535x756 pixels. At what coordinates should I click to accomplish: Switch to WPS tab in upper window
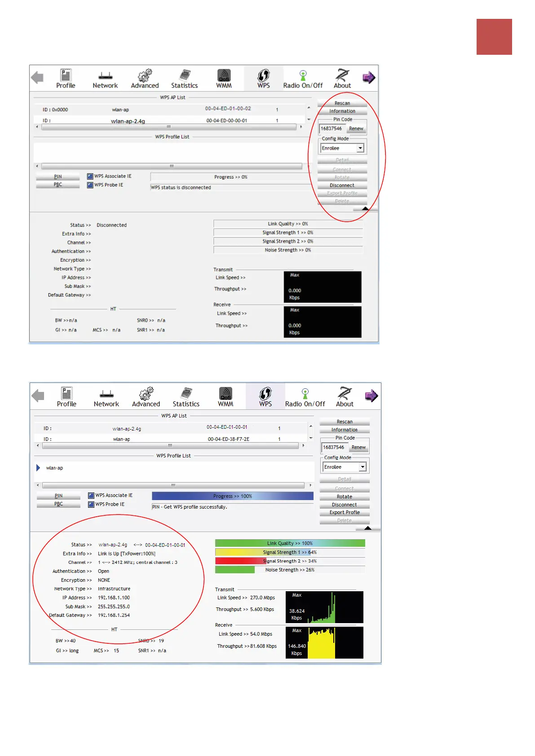[264, 79]
